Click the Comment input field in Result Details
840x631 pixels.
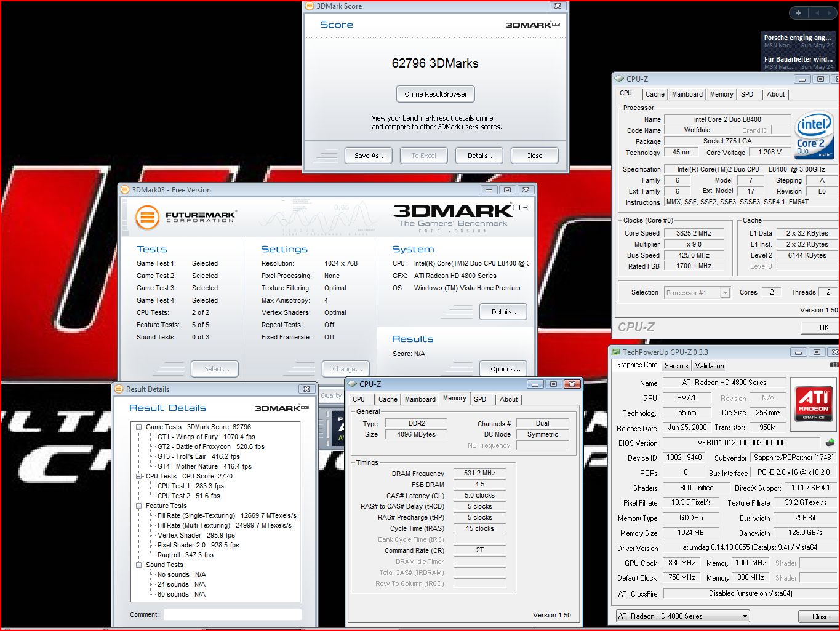233,614
